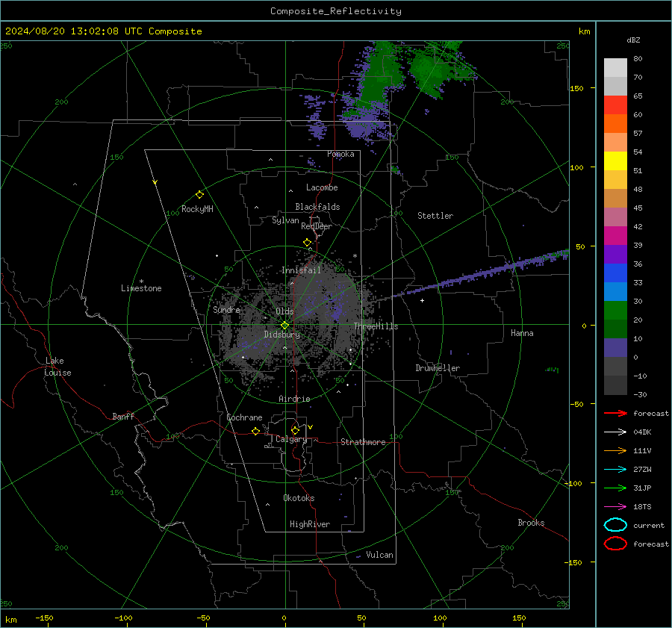Click the Lacombe map label
The width and height of the screenshot is (672, 628).
pos(322,187)
